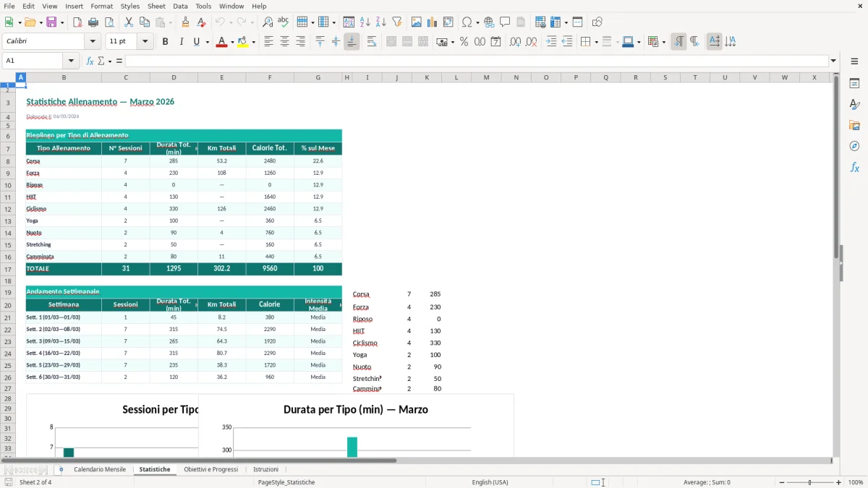Open the font size 11 pt dropdown
Image resolution: width=868 pixels, height=488 pixels.
pos(145,42)
